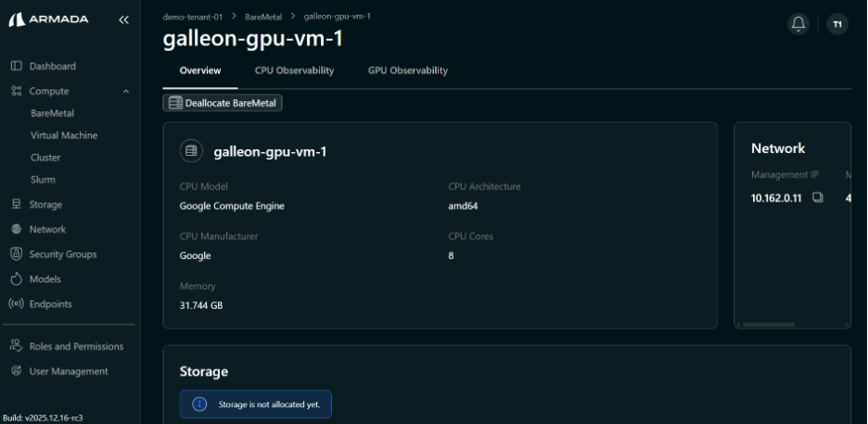The height and width of the screenshot is (424, 868).
Task: Click the Storage sidebar icon
Action: [x=16, y=205]
